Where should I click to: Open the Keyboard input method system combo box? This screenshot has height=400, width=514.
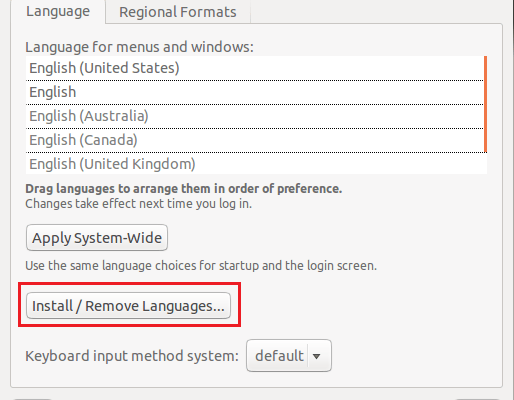click(x=289, y=356)
